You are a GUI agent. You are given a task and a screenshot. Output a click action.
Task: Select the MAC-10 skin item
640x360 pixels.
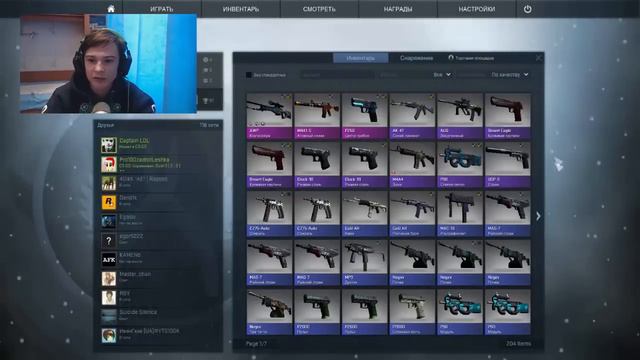click(x=460, y=214)
